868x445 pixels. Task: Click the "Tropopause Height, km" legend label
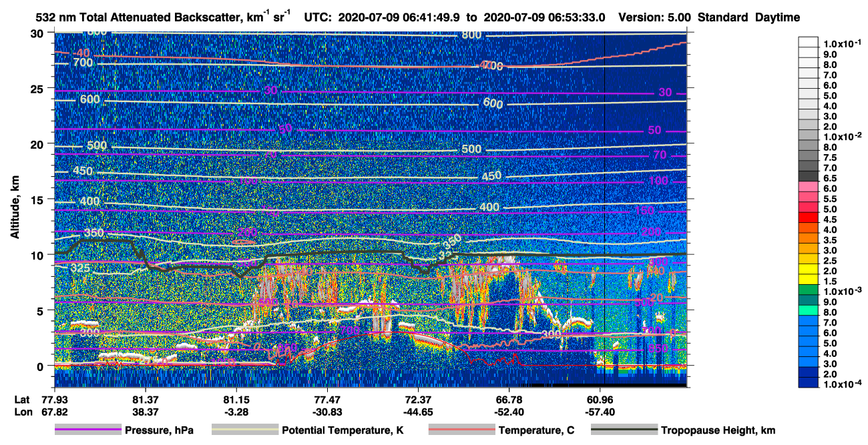[718, 430]
